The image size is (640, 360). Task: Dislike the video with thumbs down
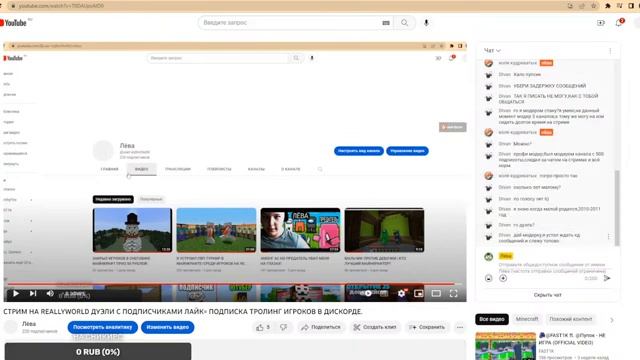tap(284, 327)
